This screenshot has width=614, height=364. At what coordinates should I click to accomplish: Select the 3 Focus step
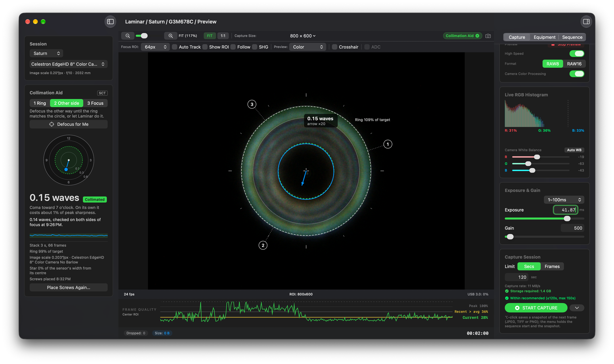click(95, 103)
